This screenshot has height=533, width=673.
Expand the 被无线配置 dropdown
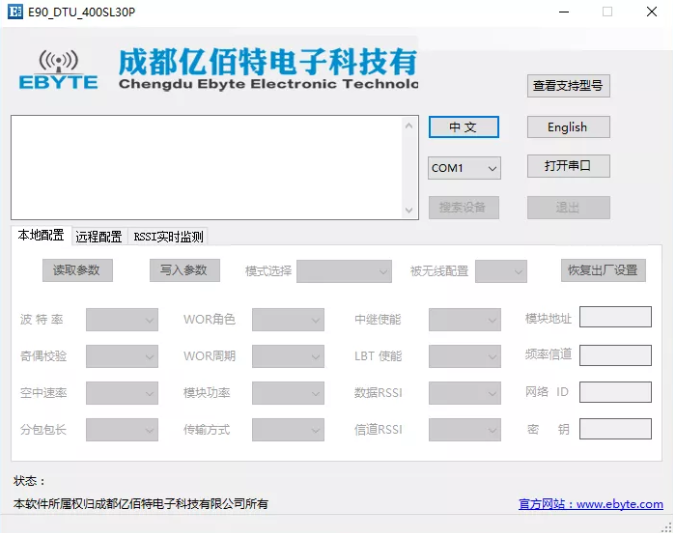tap(501, 271)
